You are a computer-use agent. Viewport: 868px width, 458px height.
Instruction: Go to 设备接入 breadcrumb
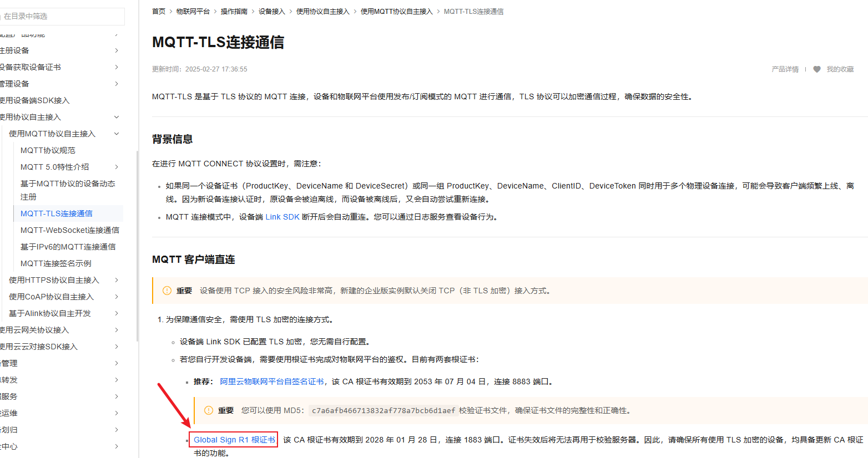coord(272,11)
